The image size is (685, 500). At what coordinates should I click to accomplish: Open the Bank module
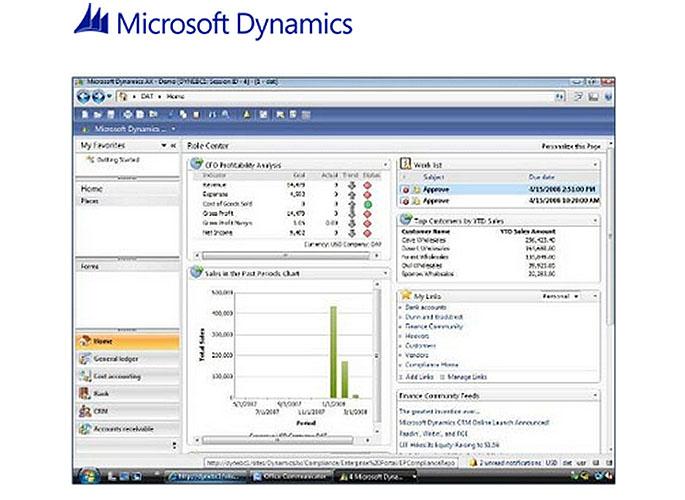[128, 393]
